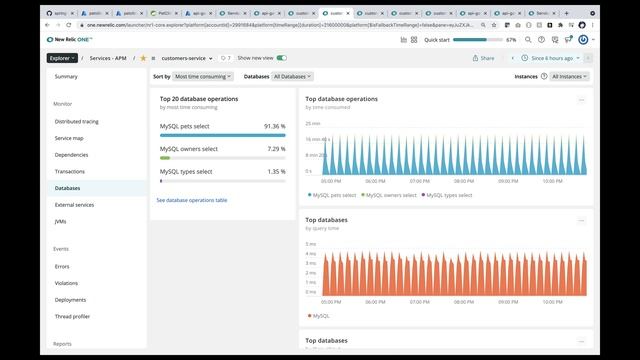Favorite customers-service with the star icon

(143, 58)
